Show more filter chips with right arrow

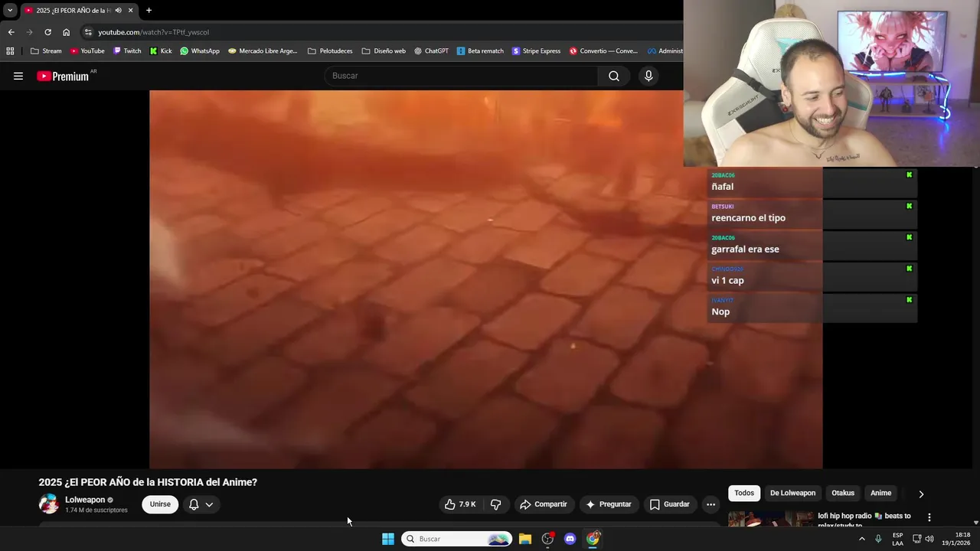click(x=921, y=494)
